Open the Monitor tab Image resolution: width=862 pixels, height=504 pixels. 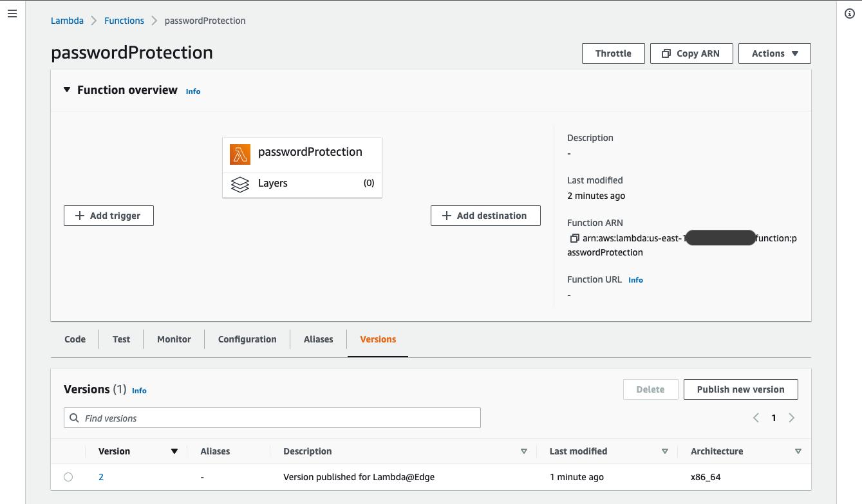174,339
